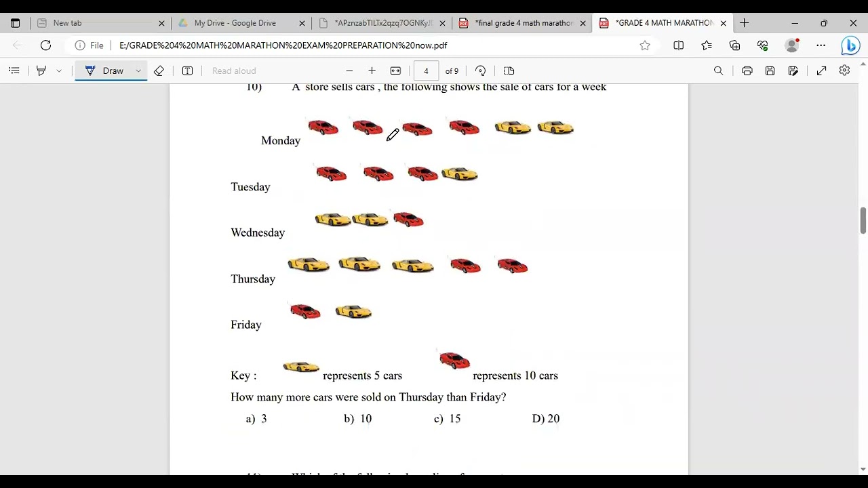The image size is (868, 488).
Task: Enter full screen mode
Action: [x=822, y=70]
